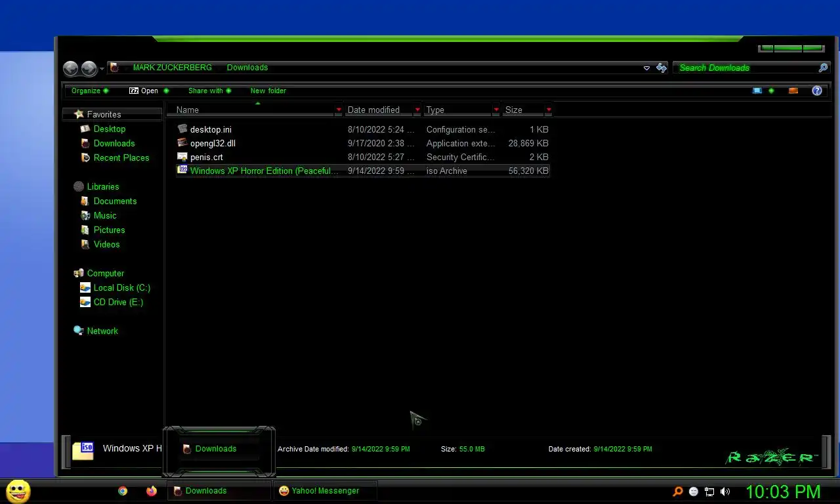Go back with the Back arrow button

point(70,68)
